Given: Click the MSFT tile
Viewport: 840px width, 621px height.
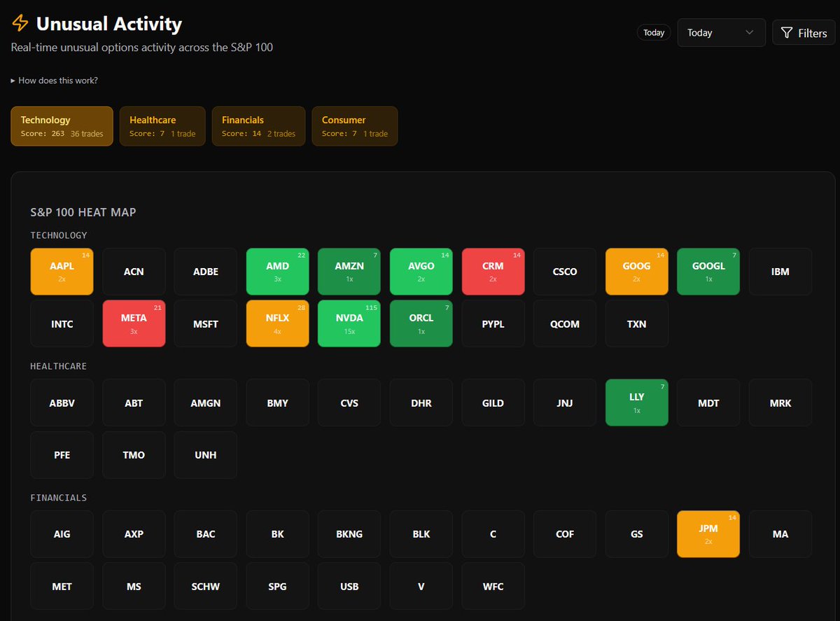Looking at the screenshot, I should click(x=206, y=323).
